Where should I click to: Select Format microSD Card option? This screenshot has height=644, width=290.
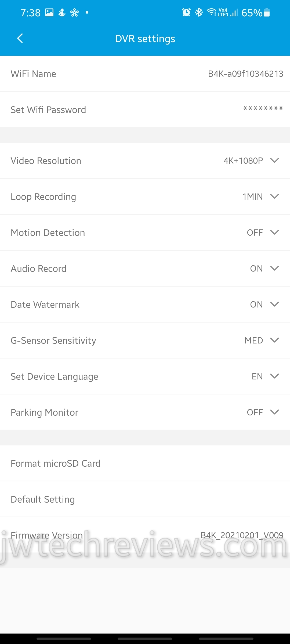click(56, 463)
